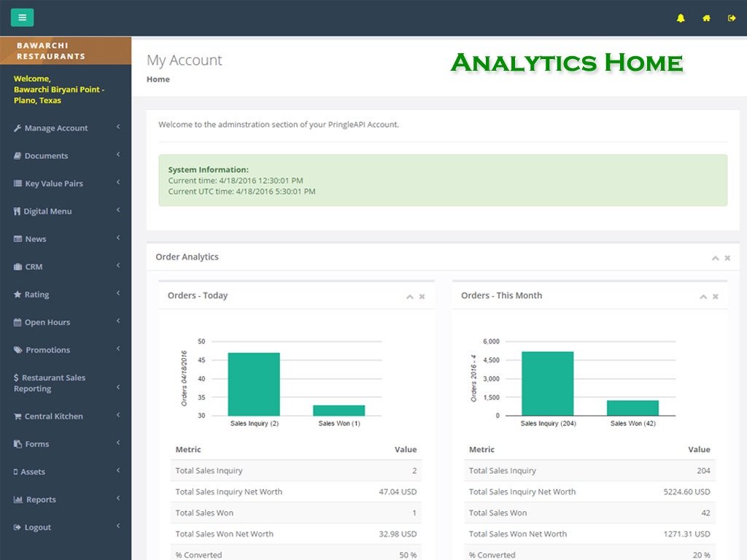
Task: Collapse the Order Analytics panel
Action: tap(715, 258)
